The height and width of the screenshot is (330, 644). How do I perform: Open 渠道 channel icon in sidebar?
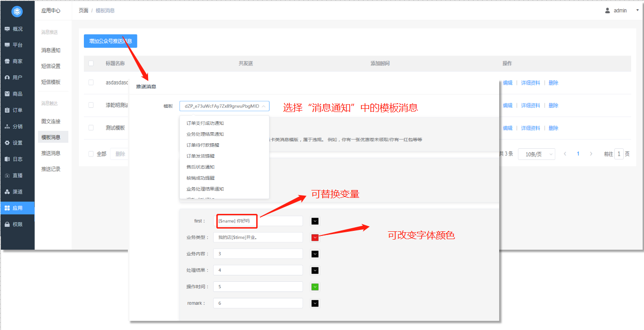(x=7, y=191)
